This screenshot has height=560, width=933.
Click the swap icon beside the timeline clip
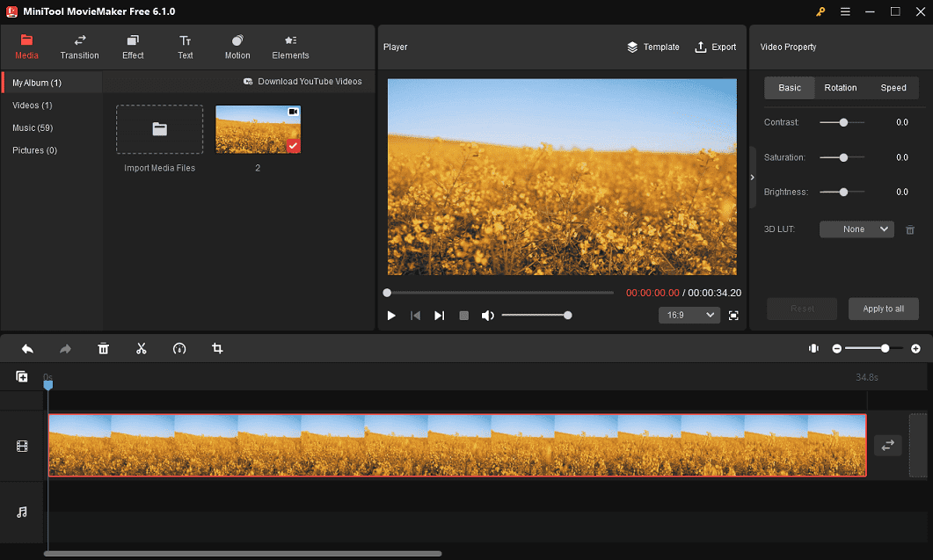pos(887,446)
